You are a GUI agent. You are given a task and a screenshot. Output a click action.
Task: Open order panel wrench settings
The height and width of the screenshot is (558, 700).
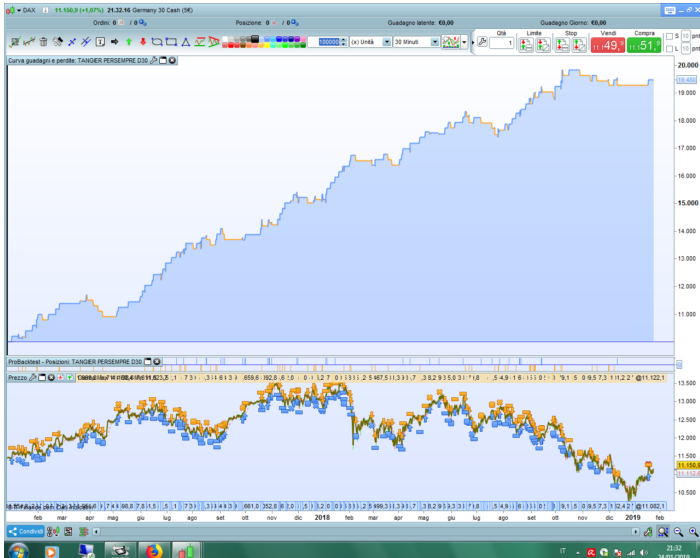pos(482,42)
